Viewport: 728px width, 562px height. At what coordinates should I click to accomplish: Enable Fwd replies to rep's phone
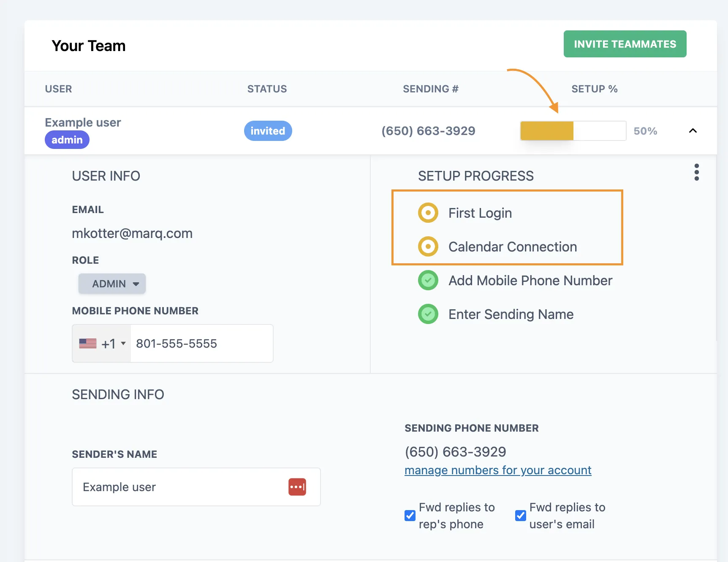click(x=409, y=515)
